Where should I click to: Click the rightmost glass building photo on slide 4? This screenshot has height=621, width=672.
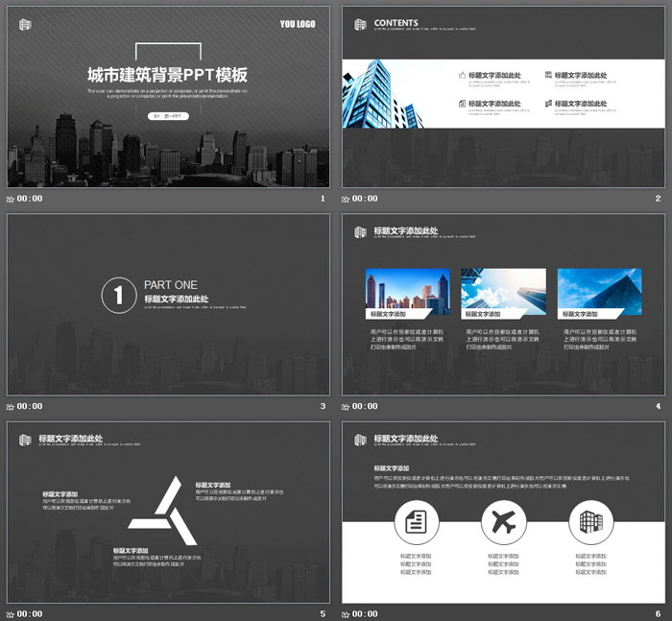[x=599, y=289]
